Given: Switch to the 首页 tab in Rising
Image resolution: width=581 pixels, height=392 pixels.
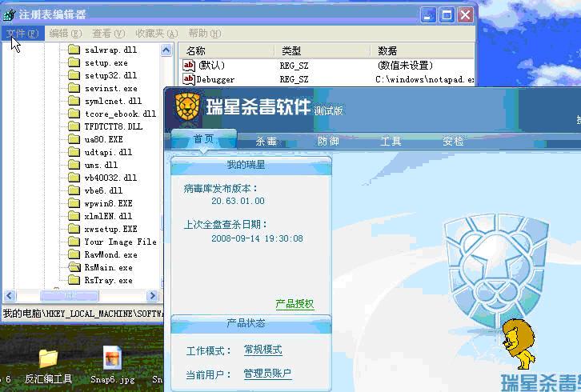Looking at the screenshot, I should (x=204, y=139).
